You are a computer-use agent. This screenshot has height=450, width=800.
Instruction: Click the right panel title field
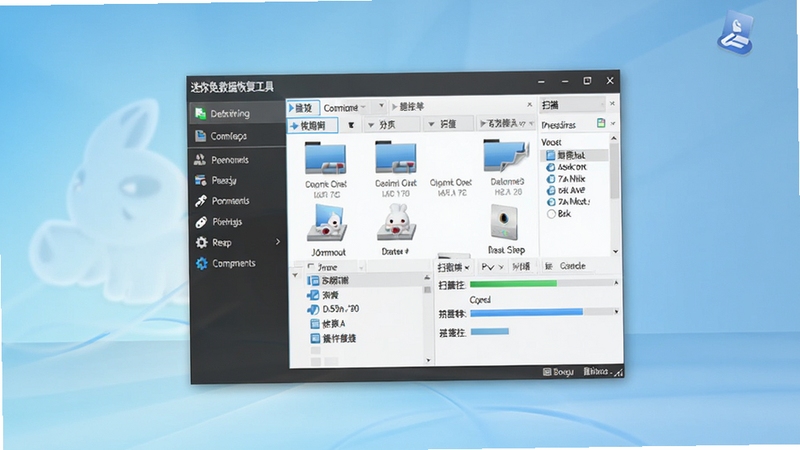[x=572, y=105]
